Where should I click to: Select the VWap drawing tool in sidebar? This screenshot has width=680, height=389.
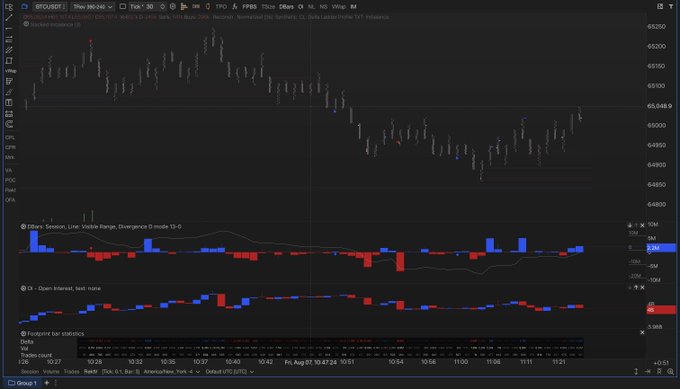pyautogui.click(x=10, y=71)
